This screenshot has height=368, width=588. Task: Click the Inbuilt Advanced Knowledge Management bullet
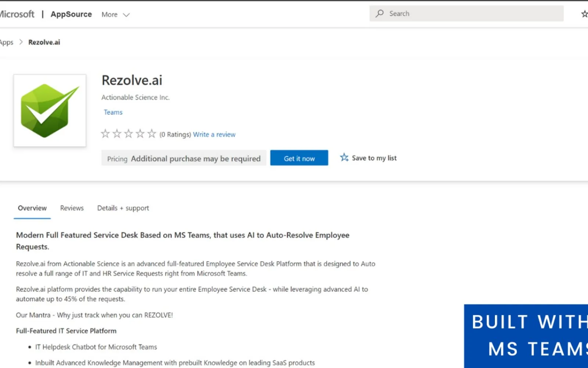pyautogui.click(x=175, y=363)
